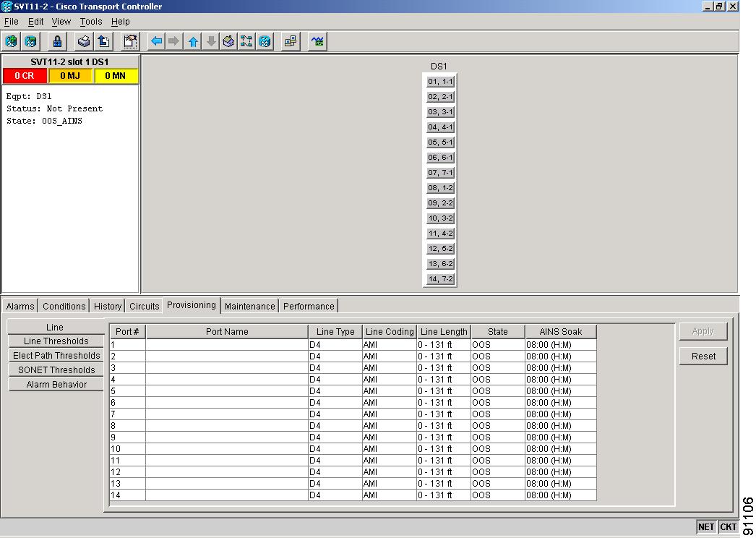This screenshot has height=538, width=756.
Task: Open State dropdown cell for port 5
Action: coord(497,391)
